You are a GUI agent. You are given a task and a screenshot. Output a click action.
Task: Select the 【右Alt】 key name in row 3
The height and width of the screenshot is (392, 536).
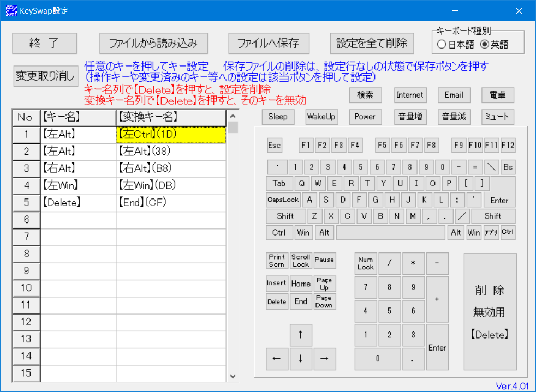(x=78, y=168)
